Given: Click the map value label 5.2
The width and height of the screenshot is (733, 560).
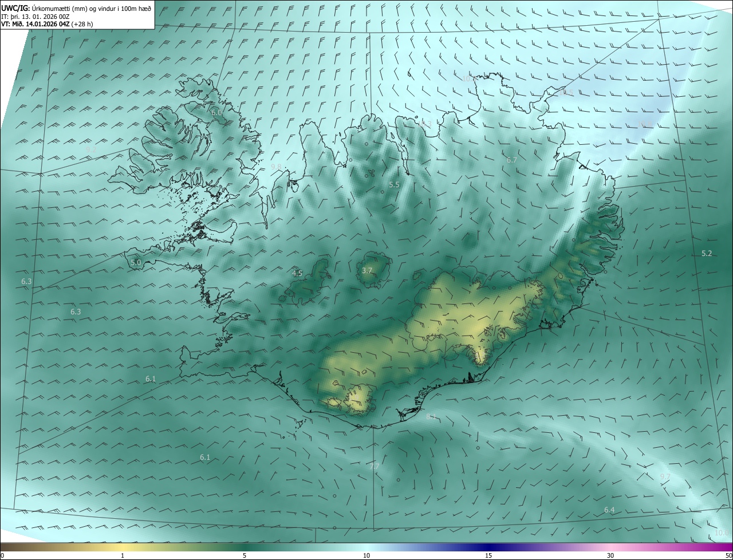Looking at the screenshot, I should [x=707, y=254].
